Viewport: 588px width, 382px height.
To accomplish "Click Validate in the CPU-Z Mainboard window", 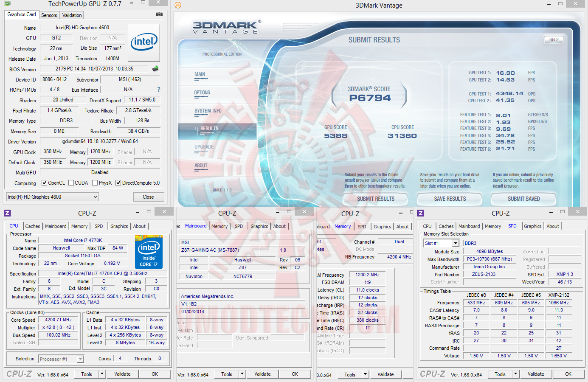I will [262, 374].
